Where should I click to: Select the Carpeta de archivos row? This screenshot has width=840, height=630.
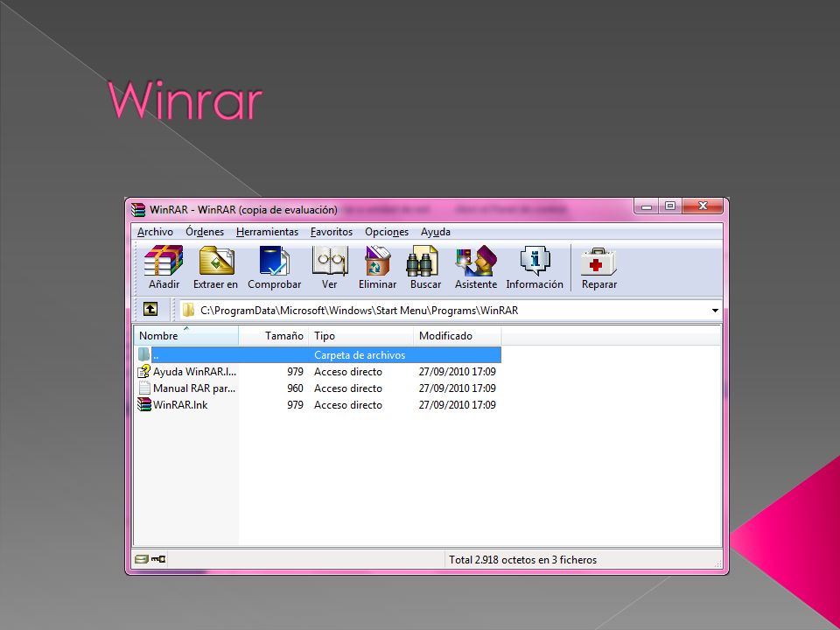point(318,354)
